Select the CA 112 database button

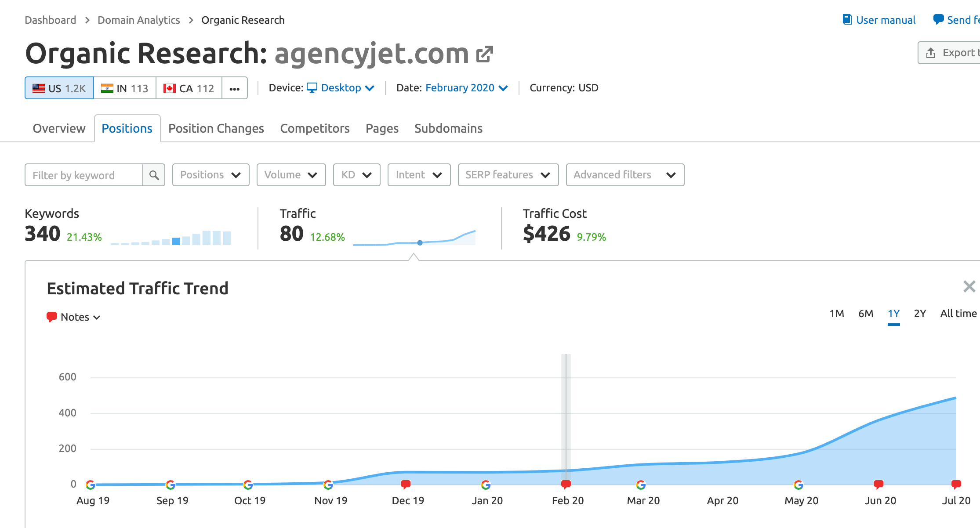(x=189, y=88)
